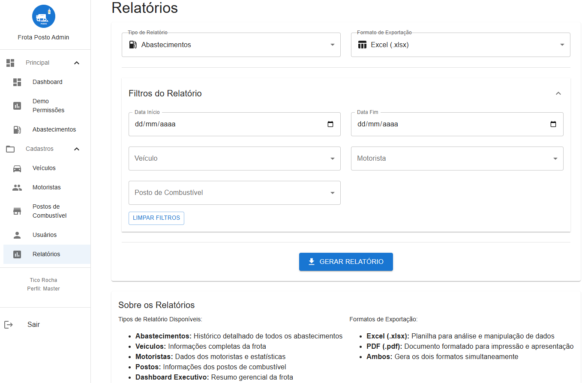The width and height of the screenshot is (588, 383).
Task: Click the Data Fim date field text
Action: (378, 124)
